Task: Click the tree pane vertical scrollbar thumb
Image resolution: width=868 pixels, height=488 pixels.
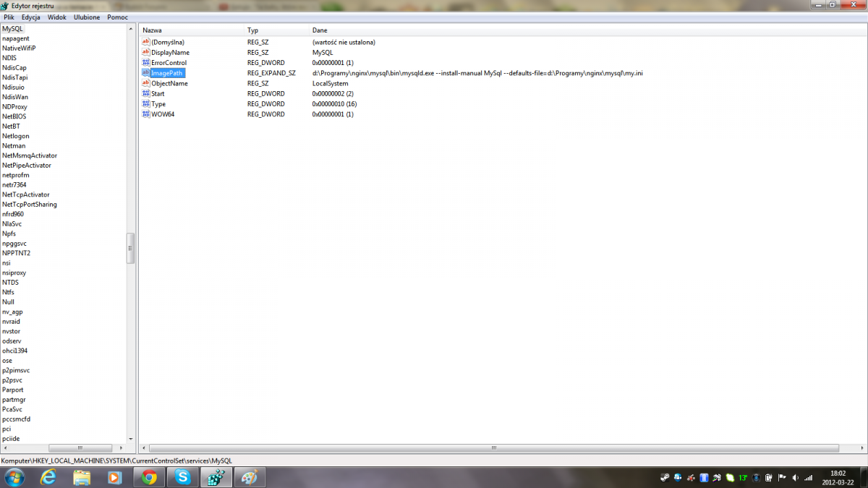Action: [131, 248]
